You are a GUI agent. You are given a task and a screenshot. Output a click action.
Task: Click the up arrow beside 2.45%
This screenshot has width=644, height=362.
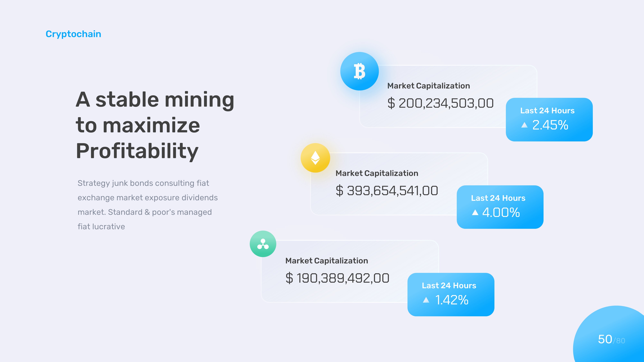click(524, 125)
